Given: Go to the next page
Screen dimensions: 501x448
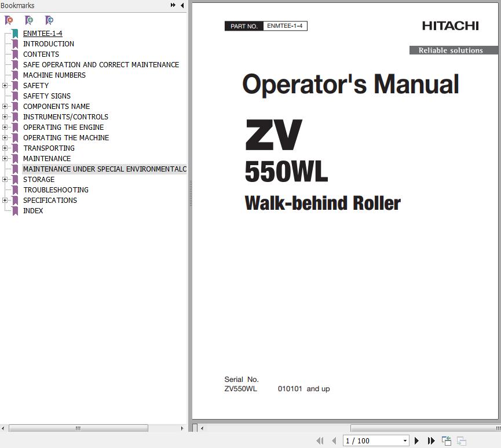Looking at the screenshot, I should click(416, 441).
